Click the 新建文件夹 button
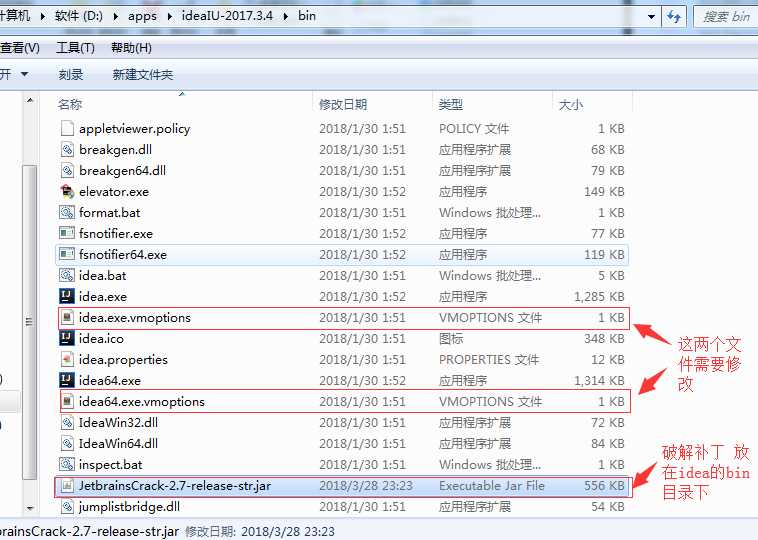This screenshot has height=540, width=758. coord(143,74)
